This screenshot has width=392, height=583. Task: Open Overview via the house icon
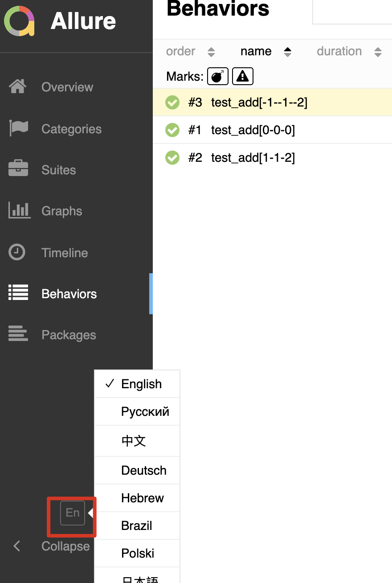point(18,86)
